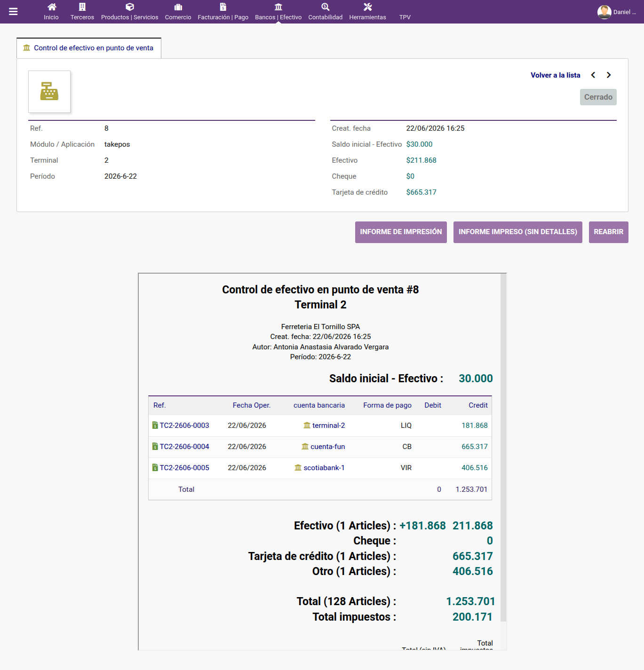Open the hamburger side menu

click(13, 12)
